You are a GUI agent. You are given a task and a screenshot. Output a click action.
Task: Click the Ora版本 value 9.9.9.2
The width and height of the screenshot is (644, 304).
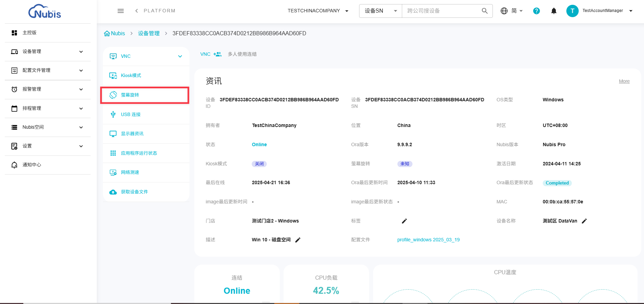coord(405,145)
